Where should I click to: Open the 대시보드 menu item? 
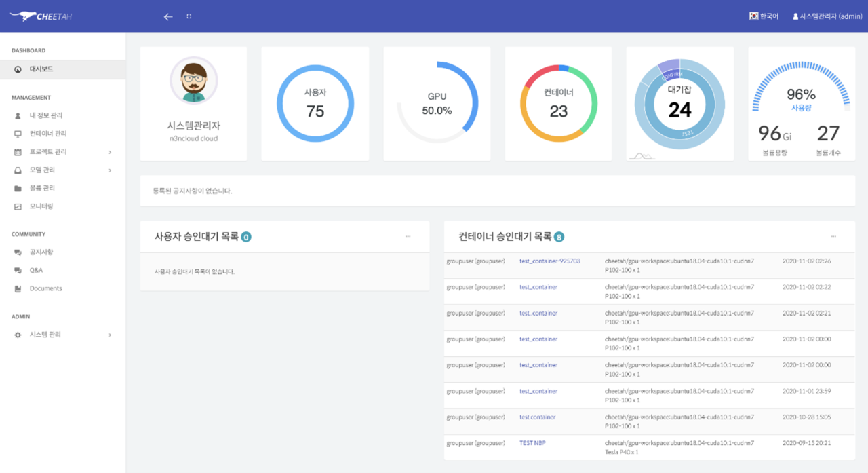[x=41, y=69]
